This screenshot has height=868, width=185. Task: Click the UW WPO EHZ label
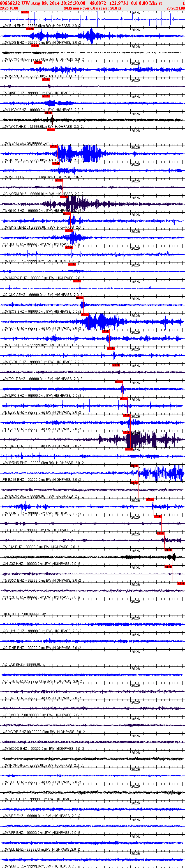[42, 177]
